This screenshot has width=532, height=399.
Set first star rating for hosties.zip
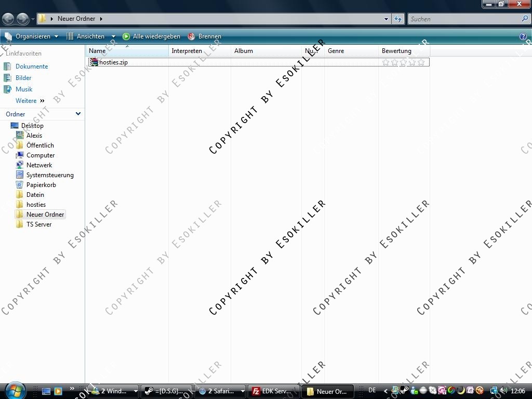pyautogui.click(x=385, y=62)
